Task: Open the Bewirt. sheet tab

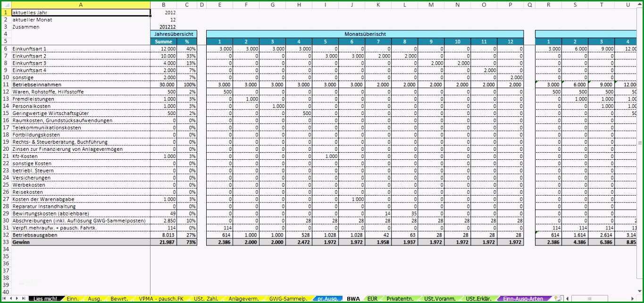Action: (x=119, y=299)
